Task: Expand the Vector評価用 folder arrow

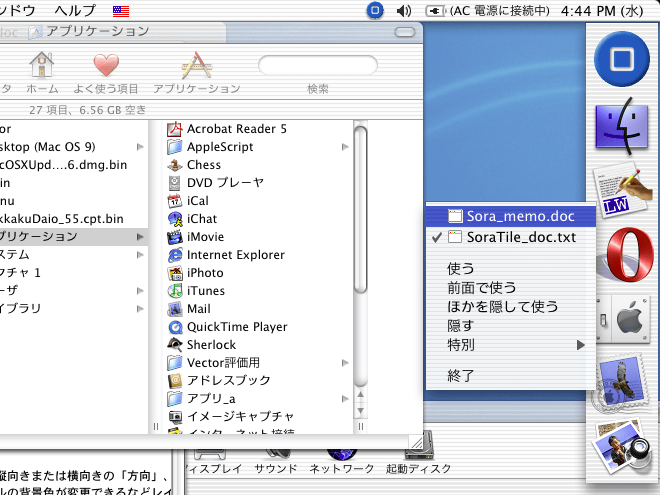Action: click(x=345, y=363)
